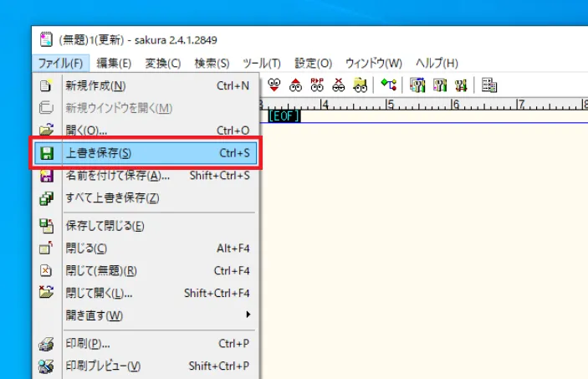Click the find next icon with down arrow
This screenshot has width=588, height=379.
pos(274,85)
